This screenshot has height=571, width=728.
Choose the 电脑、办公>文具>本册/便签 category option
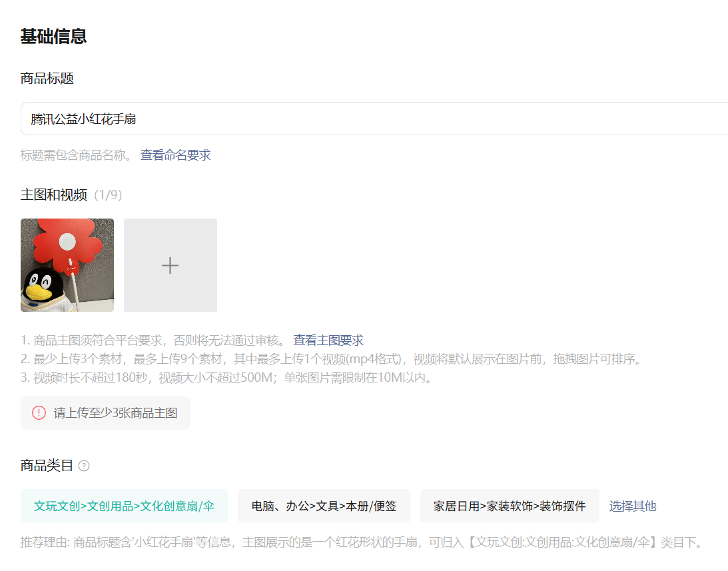(x=324, y=506)
